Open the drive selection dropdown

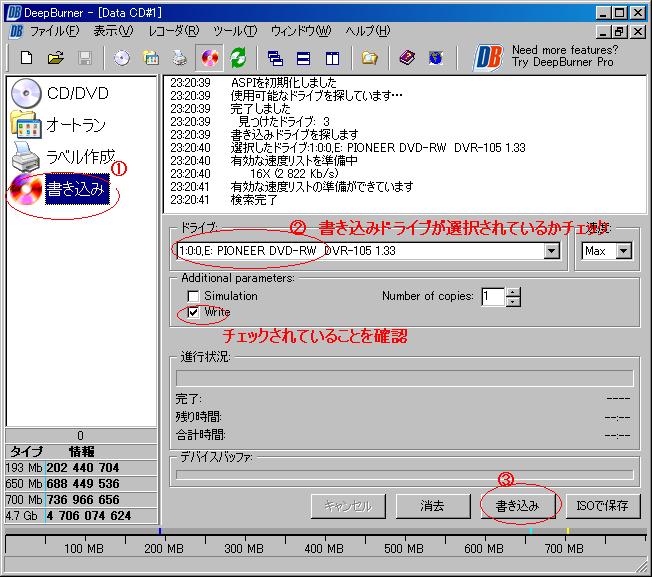coord(551,251)
